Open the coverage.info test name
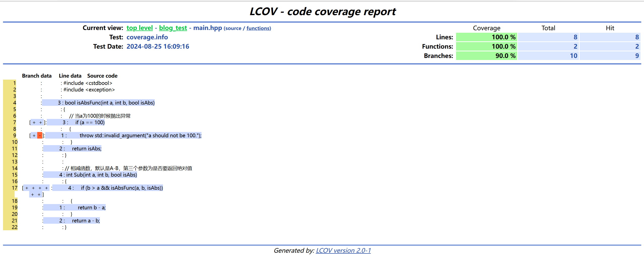644x261 pixels. pos(147,37)
